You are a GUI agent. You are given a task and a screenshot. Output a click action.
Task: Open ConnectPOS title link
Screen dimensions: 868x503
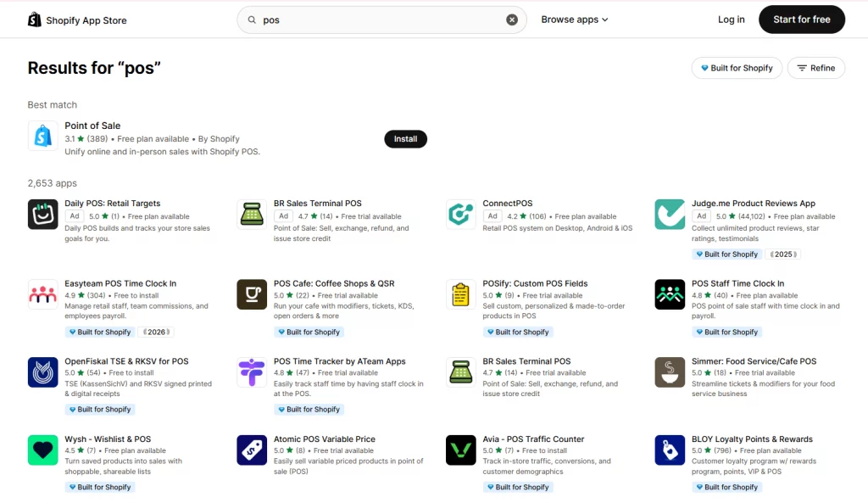pyautogui.click(x=508, y=204)
